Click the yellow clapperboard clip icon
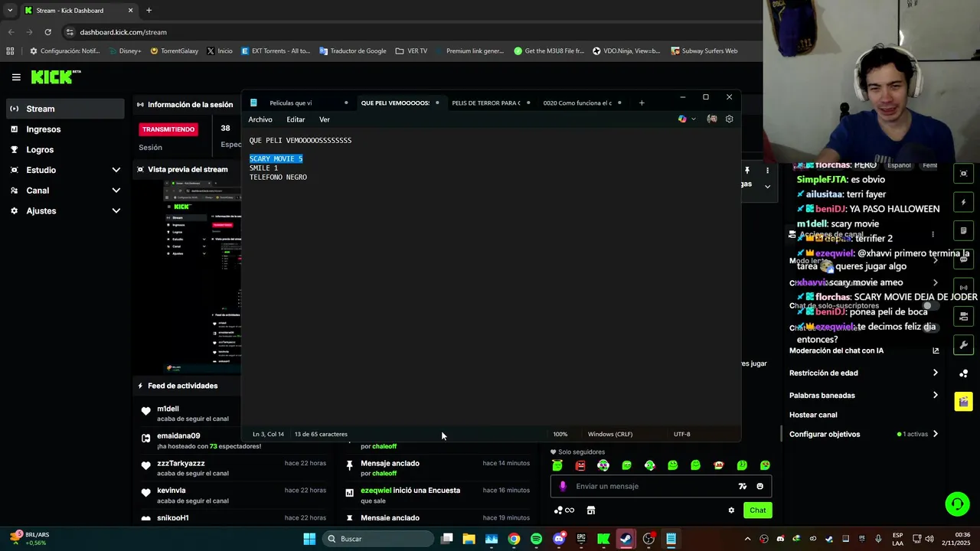980x551 pixels. point(964,401)
